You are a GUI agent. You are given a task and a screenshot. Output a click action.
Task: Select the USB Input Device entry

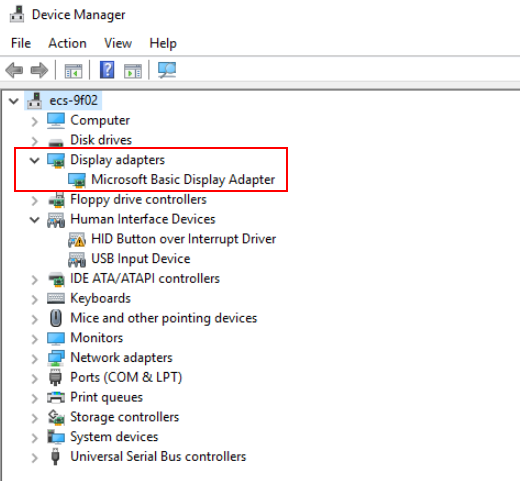coord(140,259)
